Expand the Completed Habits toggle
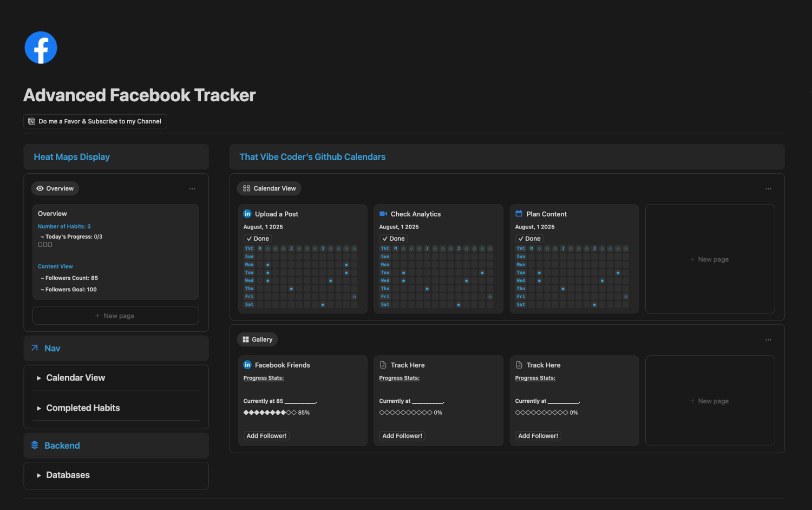The width and height of the screenshot is (812, 510). 38,408
